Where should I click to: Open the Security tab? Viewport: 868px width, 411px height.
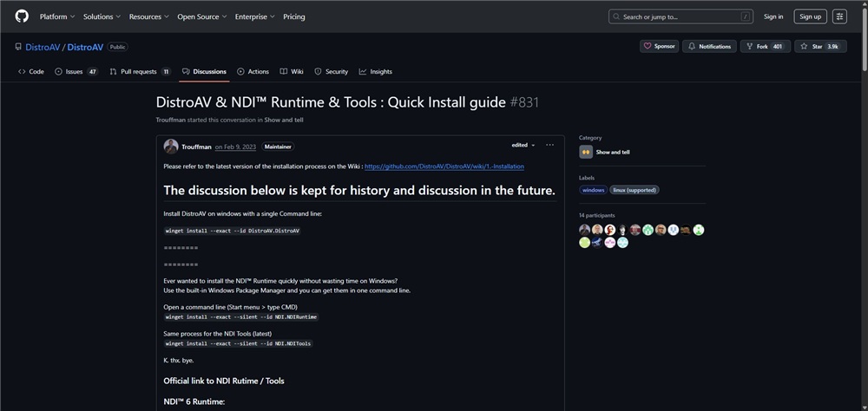click(331, 71)
